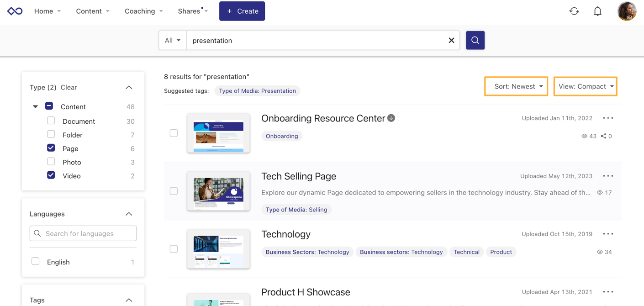Check the Photo type filter
Viewport: 644px width, 306px height.
click(51, 162)
